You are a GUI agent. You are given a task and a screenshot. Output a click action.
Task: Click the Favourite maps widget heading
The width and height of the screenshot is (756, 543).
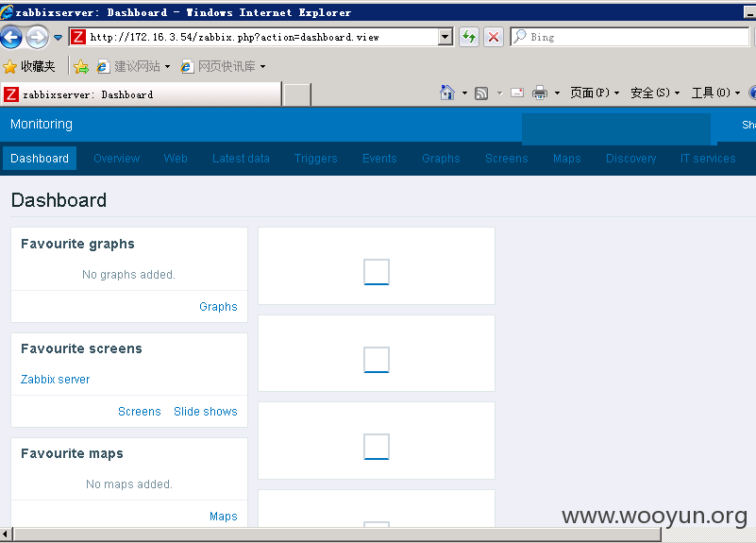coord(72,454)
